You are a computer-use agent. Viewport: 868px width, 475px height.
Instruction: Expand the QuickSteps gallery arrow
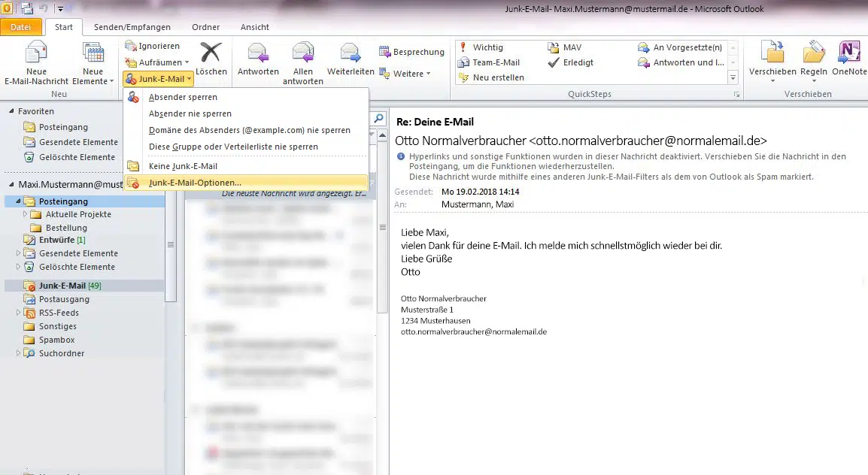pos(733,77)
